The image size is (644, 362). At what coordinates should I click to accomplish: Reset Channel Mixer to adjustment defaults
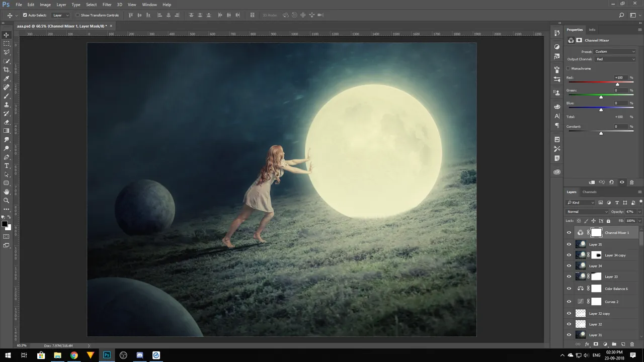click(611, 182)
